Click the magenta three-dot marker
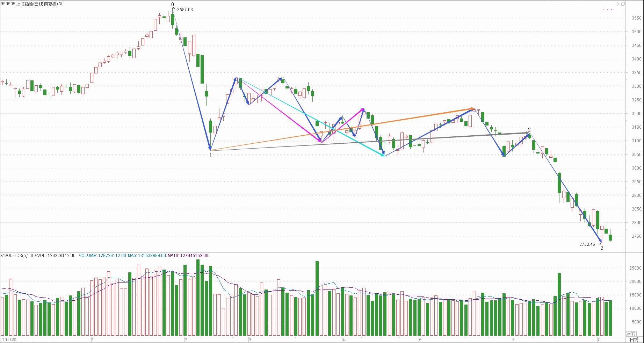644x343 pixels. 607,10
